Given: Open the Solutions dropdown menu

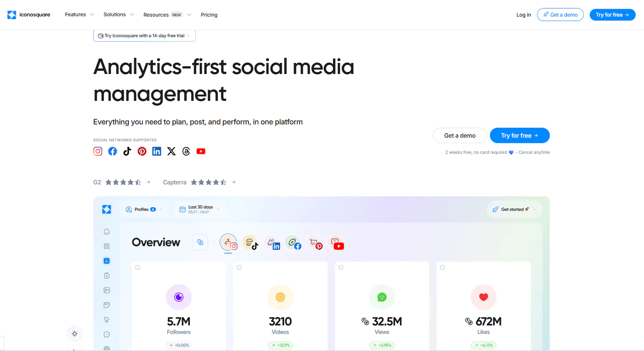Looking at the screenshot, I should (x=118, y=15).
